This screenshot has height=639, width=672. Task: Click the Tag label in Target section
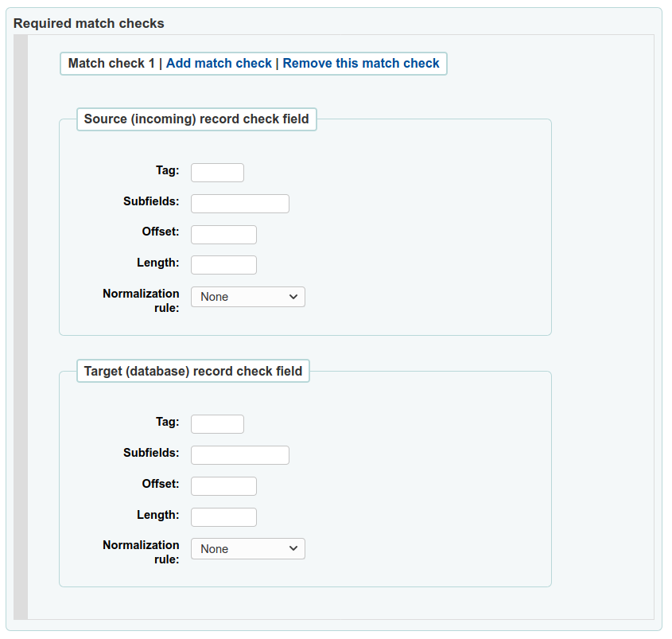click(x=167, y=422)
